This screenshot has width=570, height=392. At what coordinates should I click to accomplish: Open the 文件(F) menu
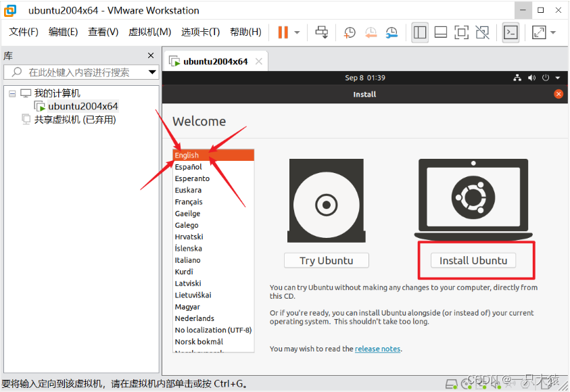(x=24, y=32)
